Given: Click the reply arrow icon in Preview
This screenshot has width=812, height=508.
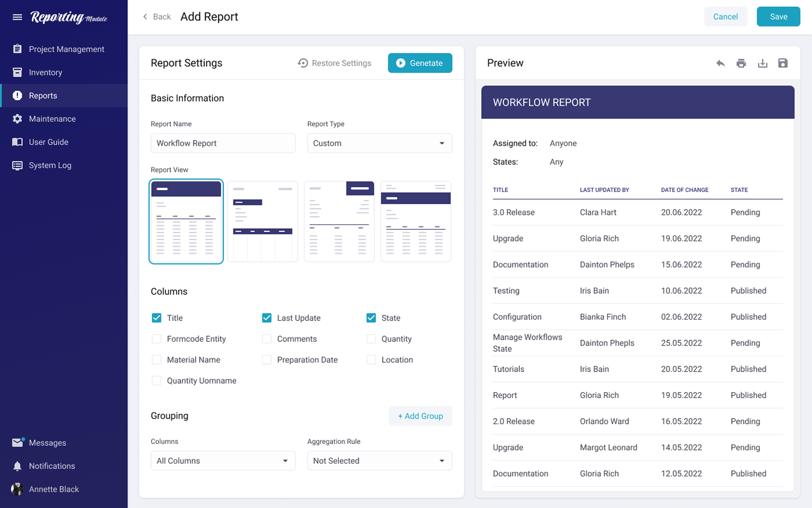Looking at the screenshot, I should pos(720,63).
